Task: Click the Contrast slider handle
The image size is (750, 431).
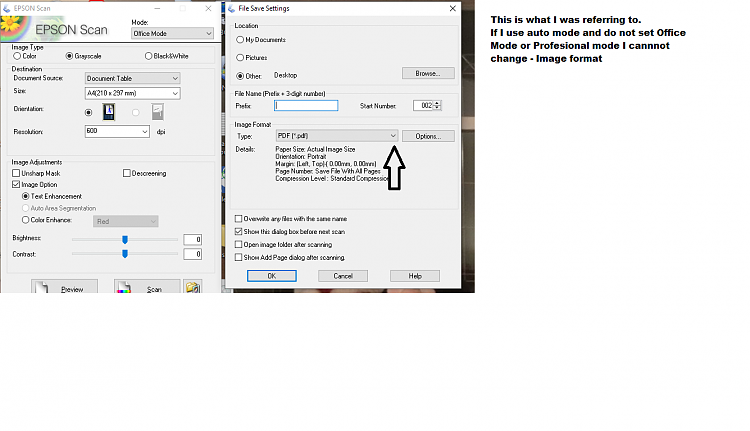Action: [125, 254]
